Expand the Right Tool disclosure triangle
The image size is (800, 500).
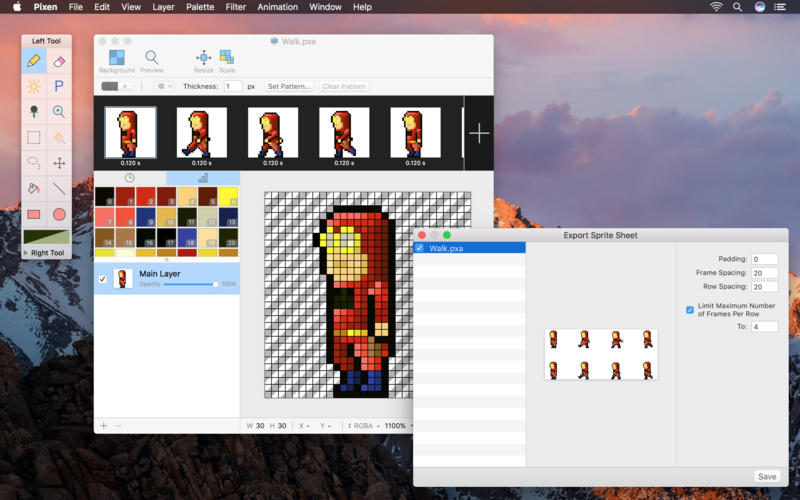point(26,253)
